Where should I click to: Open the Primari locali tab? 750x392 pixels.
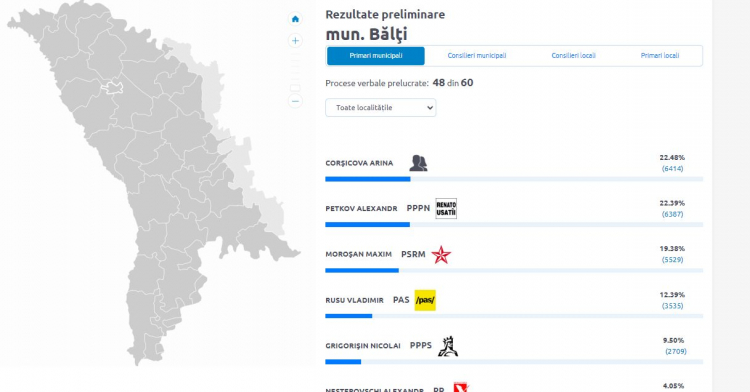pos(660,55)
